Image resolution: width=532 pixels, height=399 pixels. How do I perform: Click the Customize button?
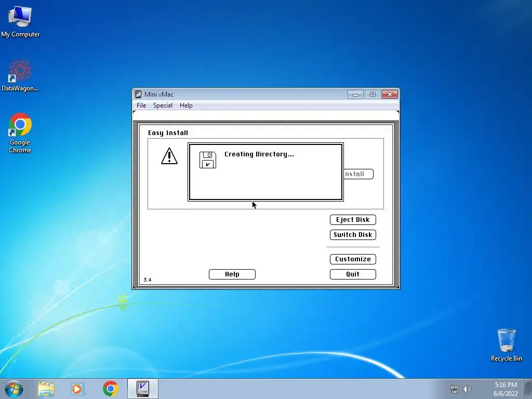click(353, 259)
